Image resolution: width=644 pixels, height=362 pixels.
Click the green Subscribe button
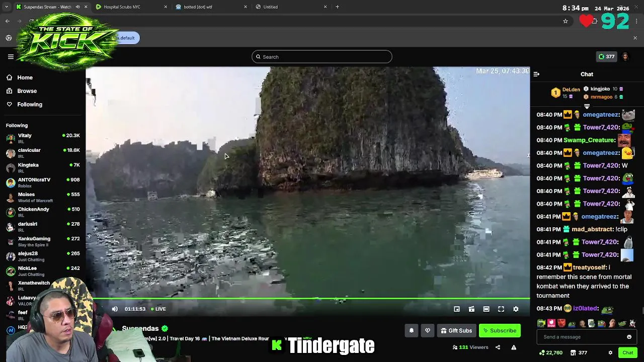[x=500, y=331]
